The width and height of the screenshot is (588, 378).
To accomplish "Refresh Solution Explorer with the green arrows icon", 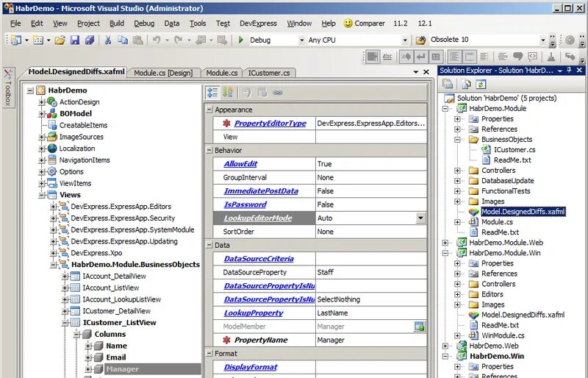I will [x=481, y=84].
